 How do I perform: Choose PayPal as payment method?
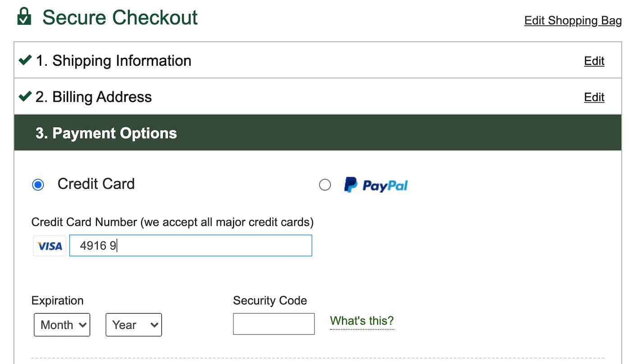325,185
